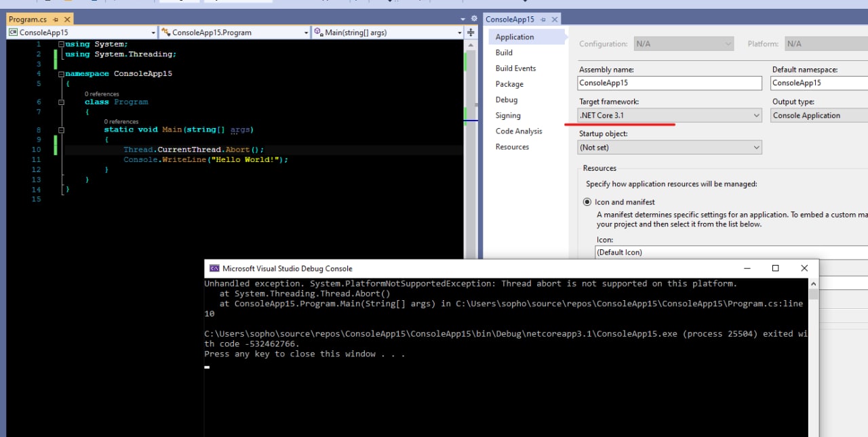The width and height of the screenshot is (868, 437).
Task: Click the 'Press any key to close' text
Action: point(305,354)
